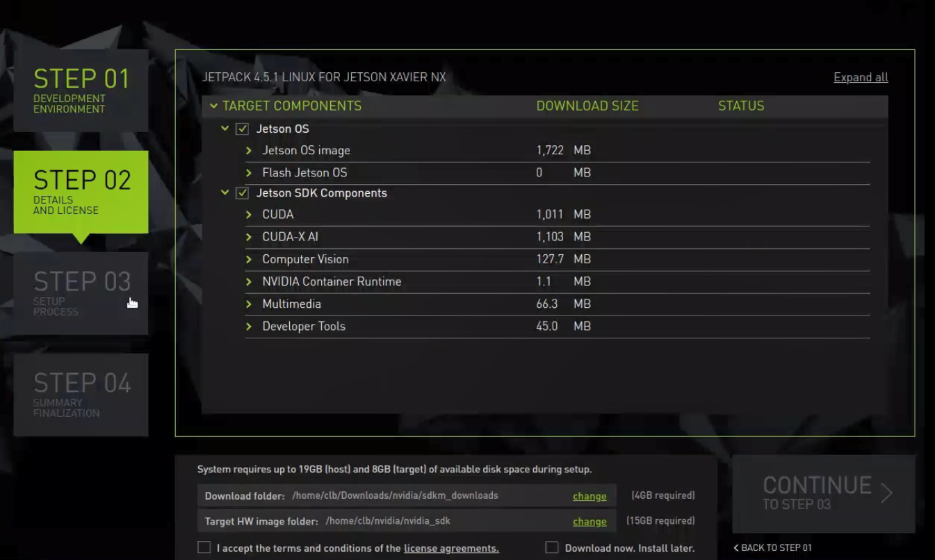
Task: Expand the Flash Jetson OS row
Action: click(249, 172)
